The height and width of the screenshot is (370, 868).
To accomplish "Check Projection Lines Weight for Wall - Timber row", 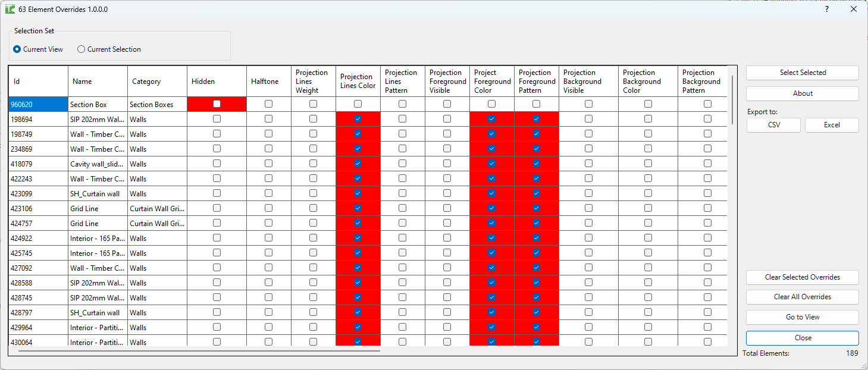I will pos(312,134).
